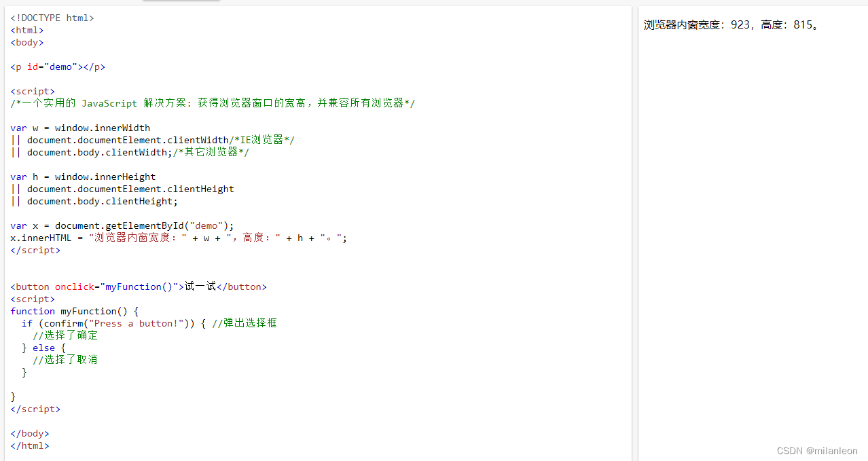Click the "|| document.body.clientHeight;" line
Viewport: 868px width, 461px height.
(94, 201)
